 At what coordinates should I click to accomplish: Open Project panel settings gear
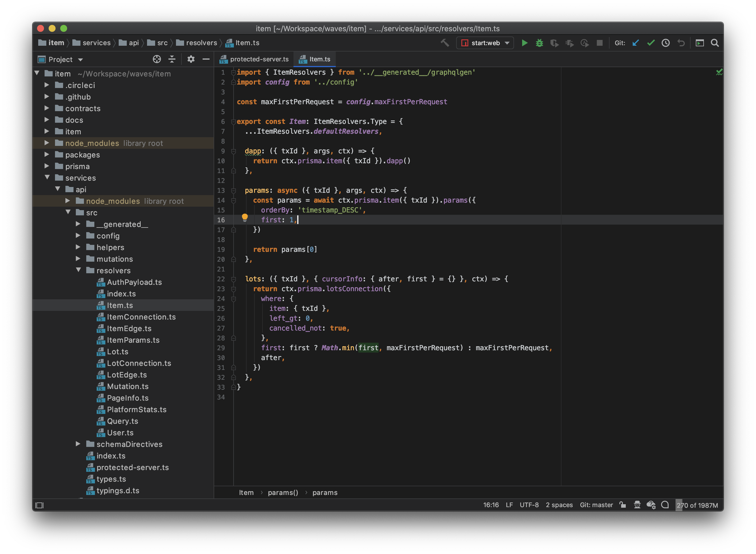pyautogui.click(x=191, y=59)
